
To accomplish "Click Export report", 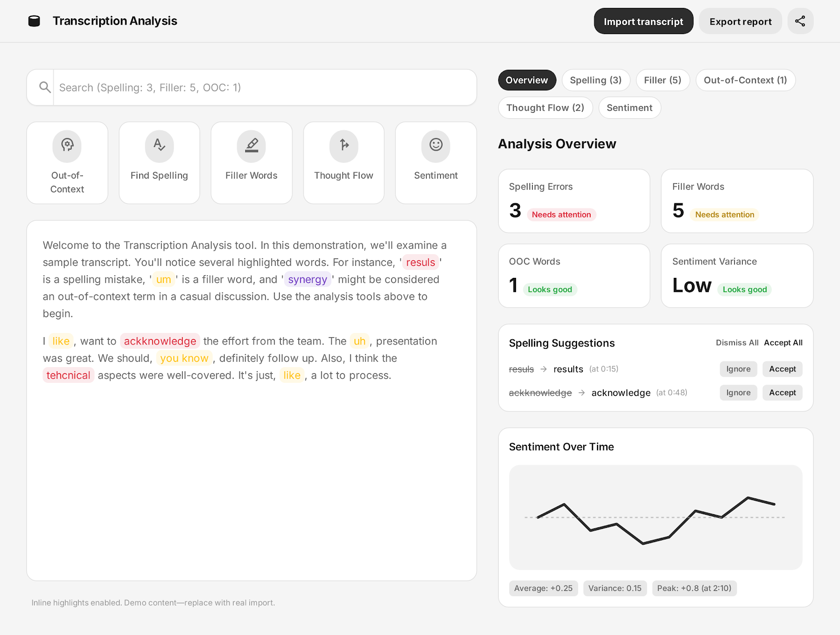I will tap(740, 21).
